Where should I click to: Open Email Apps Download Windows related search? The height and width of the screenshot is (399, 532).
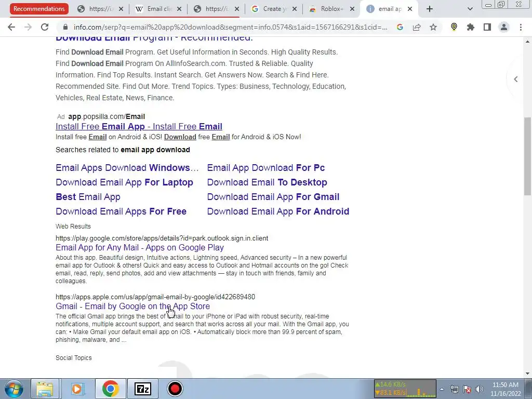(127, 168)
